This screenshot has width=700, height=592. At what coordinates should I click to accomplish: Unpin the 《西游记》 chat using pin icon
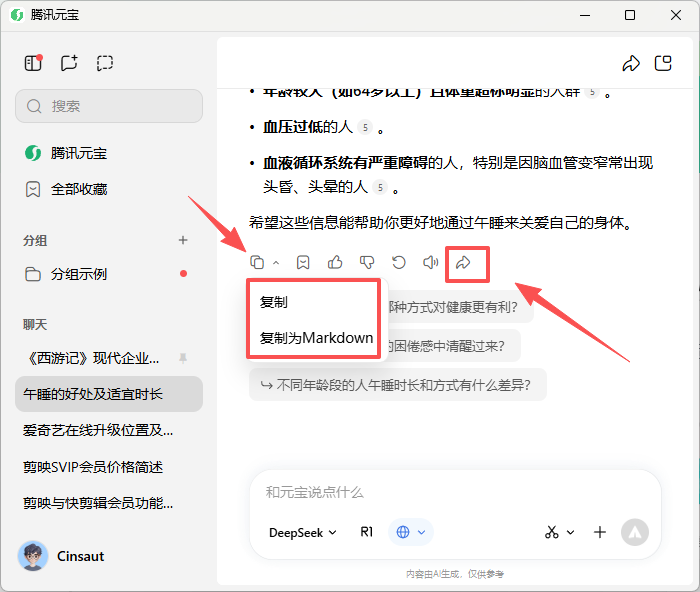183,358
